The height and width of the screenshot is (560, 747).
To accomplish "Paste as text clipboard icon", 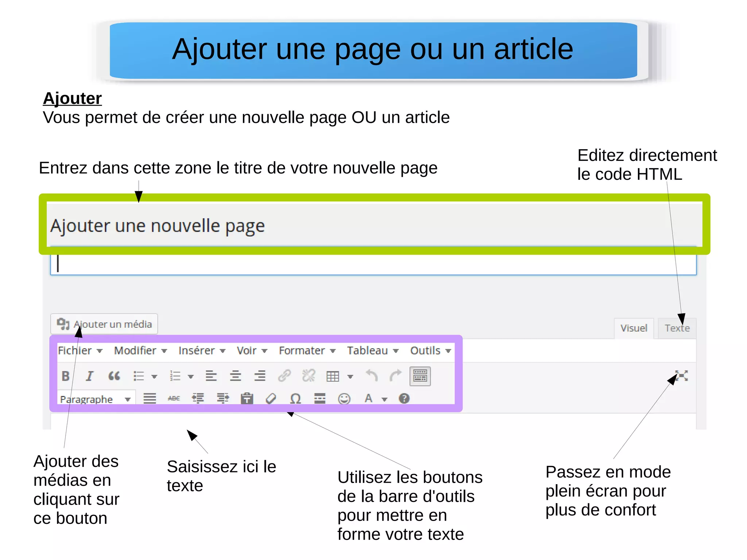I will coord(247,398).
